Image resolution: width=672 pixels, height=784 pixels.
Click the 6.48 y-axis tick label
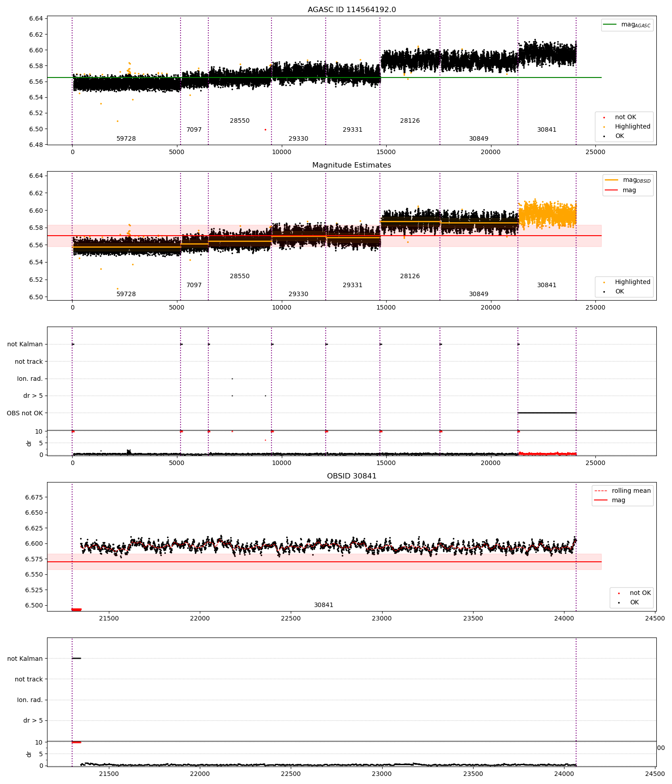[x=36, y=145]
